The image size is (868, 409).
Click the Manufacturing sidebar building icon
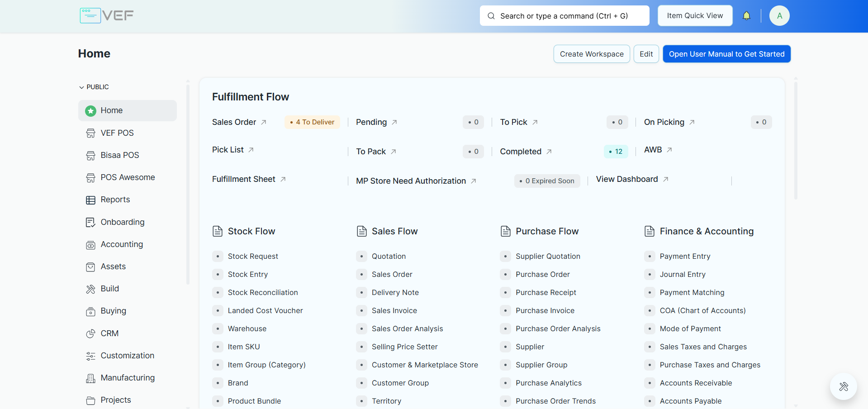pyautogui.click(x=90, y=378)
